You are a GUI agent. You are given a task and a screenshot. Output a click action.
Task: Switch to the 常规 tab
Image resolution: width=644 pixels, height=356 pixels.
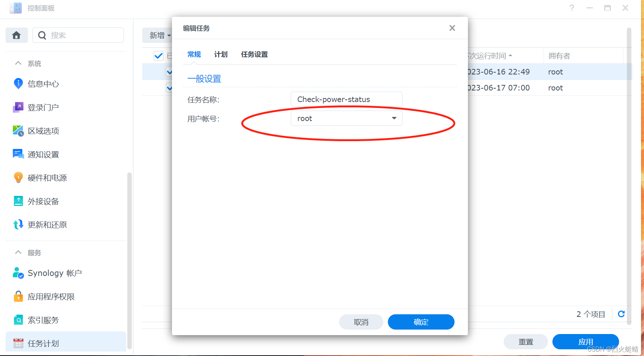coord(194,54)
